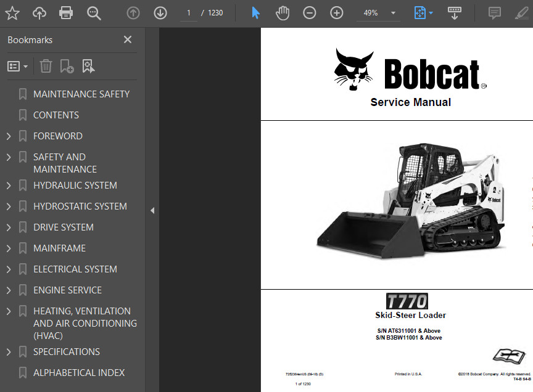Open bookmarks options list menu
The height and width of the screenshot is (392, 533).
[x=17, y=66]
